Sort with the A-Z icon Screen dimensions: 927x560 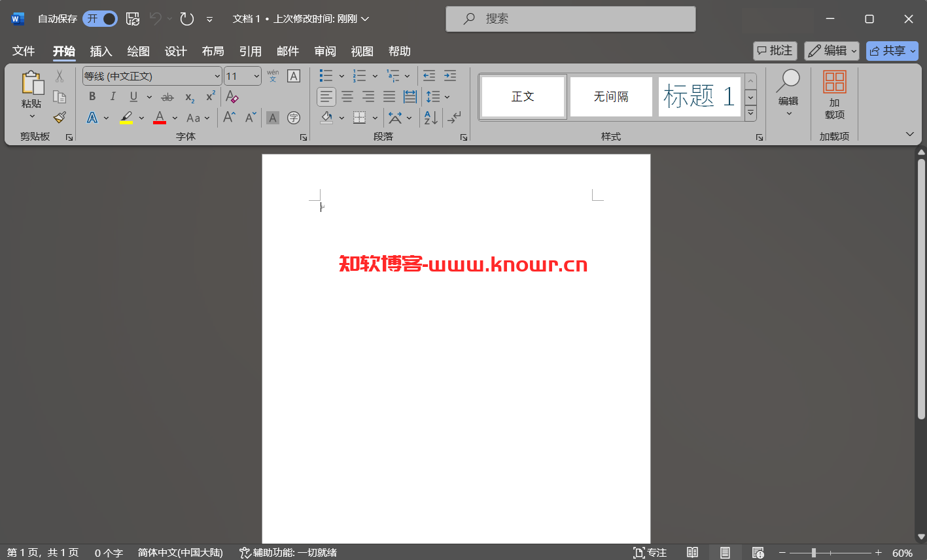tap(430, 118)
